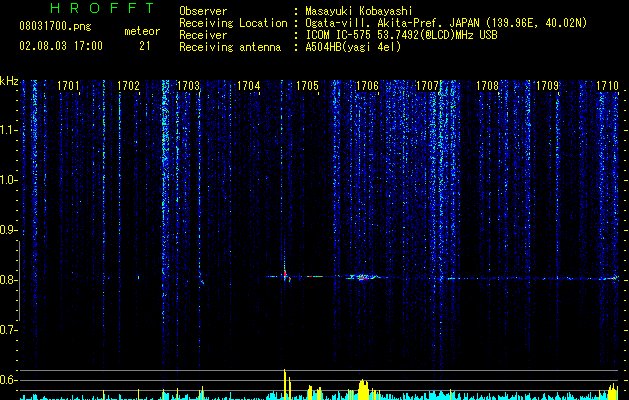Click the 0.9 kHz axis label
This screenshot has width=629, height=400.
(x=8, y=230)
